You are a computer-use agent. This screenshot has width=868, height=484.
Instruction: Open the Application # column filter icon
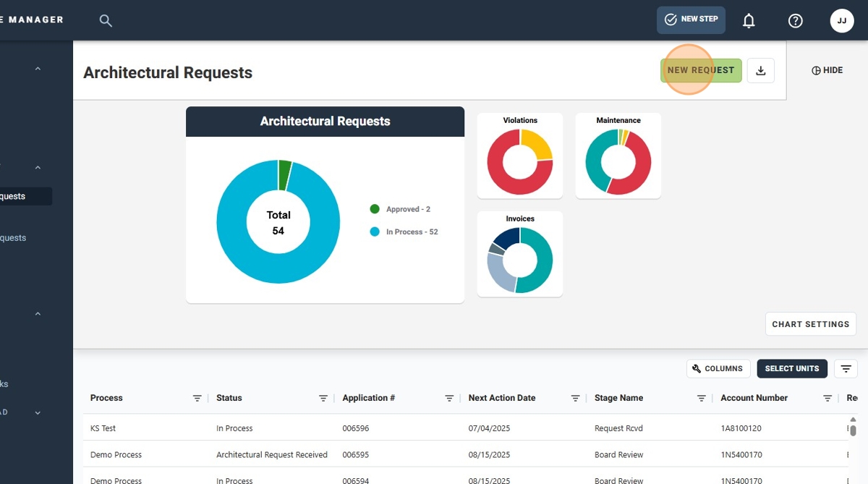coord(449,399)
